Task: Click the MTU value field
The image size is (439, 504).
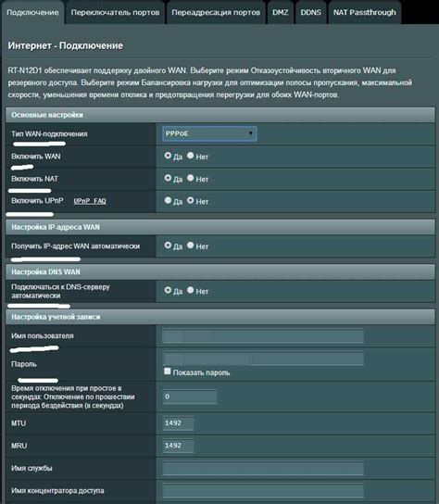Action: [178, 423]
